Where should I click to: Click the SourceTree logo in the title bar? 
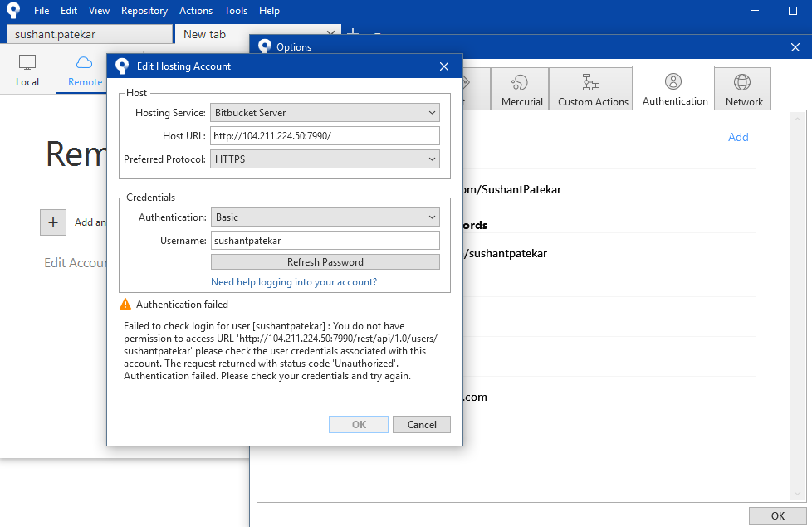click(x=13, y=10)
